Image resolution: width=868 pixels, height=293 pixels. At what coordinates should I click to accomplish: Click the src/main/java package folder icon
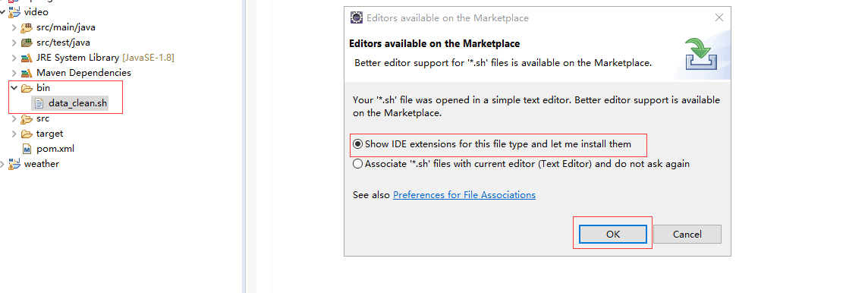(26, 27)
